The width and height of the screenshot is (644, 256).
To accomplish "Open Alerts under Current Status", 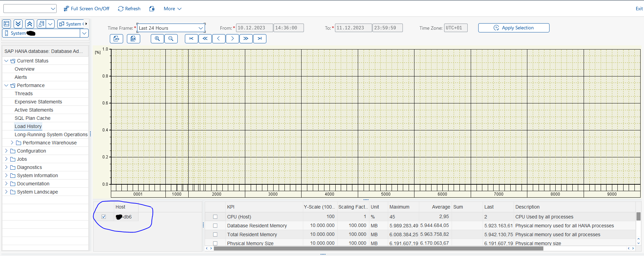I will pyautogui.click(x=21, y=77).
